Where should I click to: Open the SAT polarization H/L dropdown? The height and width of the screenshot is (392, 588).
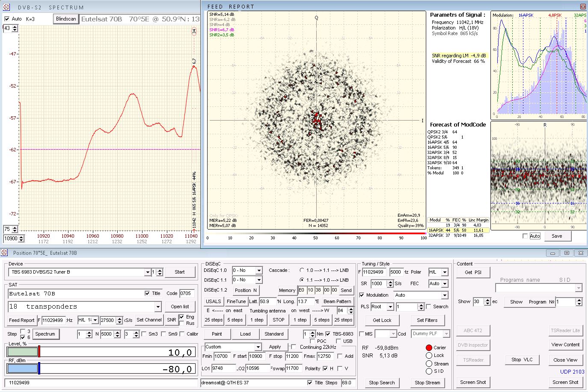pyautogui.click(x=95, y=320)
